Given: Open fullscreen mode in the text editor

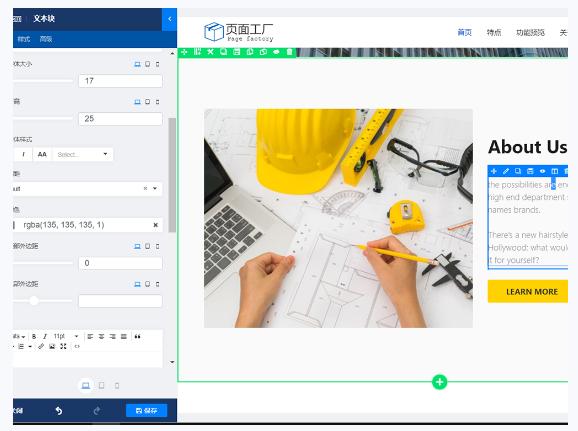Looking at the screenshot, I should [63, 346].
